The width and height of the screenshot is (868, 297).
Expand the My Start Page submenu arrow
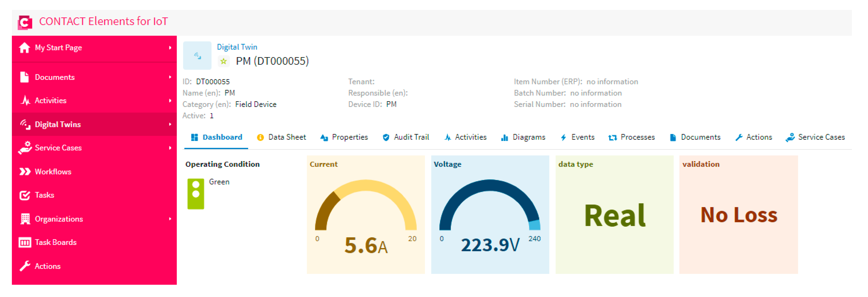tap(170, 48)
